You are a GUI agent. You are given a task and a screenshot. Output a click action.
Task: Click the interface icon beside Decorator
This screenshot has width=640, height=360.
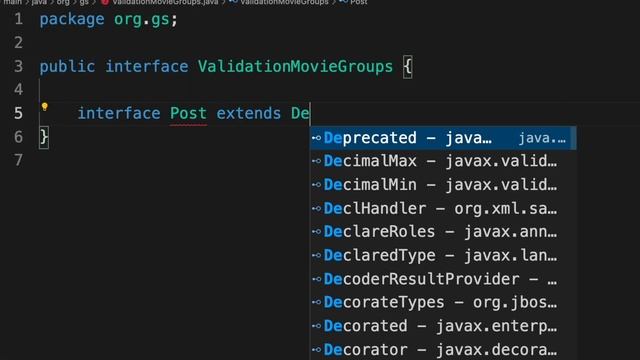click(x=317, y=350)
